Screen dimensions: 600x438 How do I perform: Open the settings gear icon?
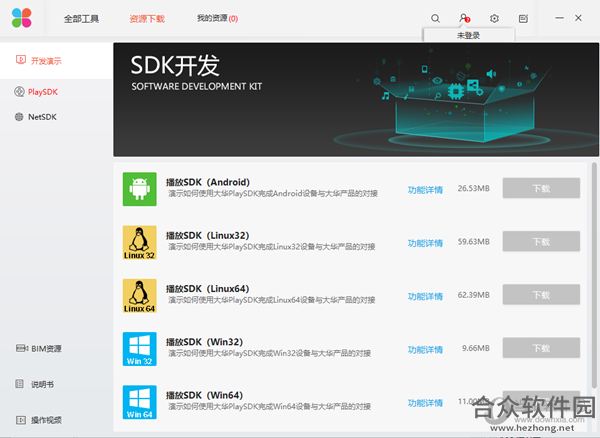click(494, 18)
